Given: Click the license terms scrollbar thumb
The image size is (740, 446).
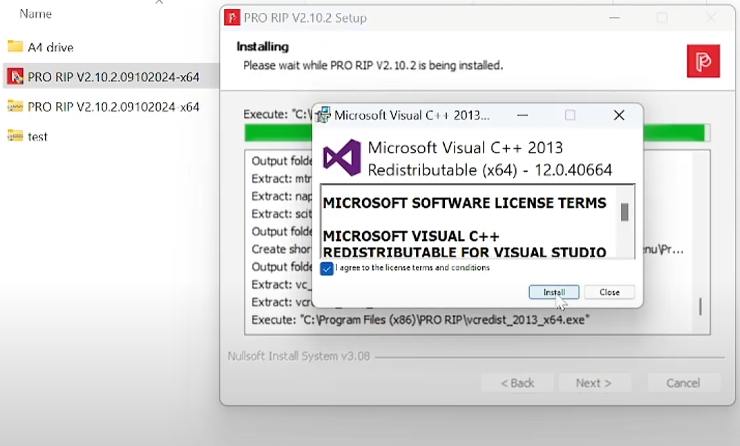Looking at the screenshot, I should [x=624, y=212].
